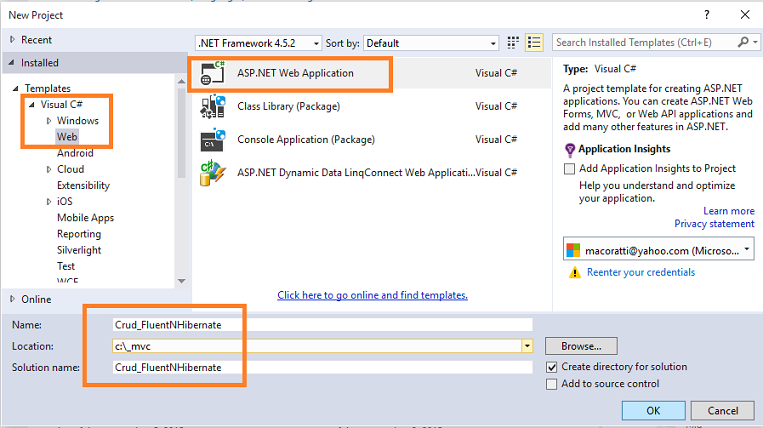Select the ASP.NET Web Application template icon
This screenshot has width=763, height=428.
pyautogui.click(x=213, y=73)
